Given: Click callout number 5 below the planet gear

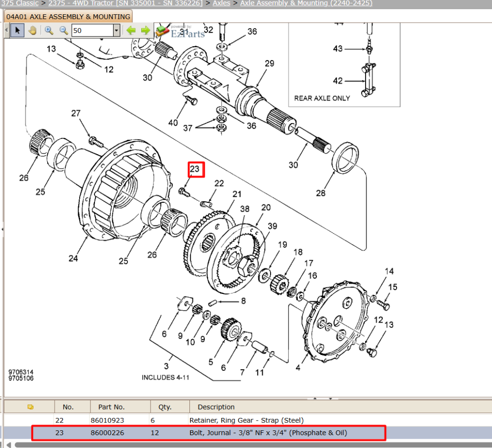Looking at the screenshot, I should pos(211,362).
